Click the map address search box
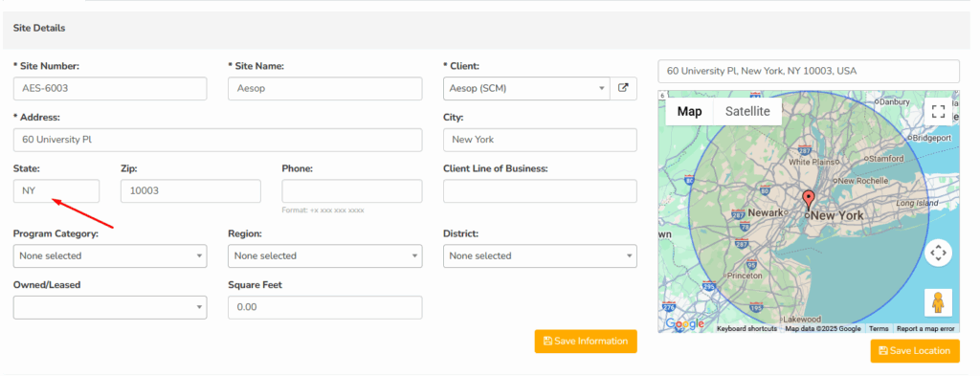Screen dimensions: 980x376 tap(809, 71)
